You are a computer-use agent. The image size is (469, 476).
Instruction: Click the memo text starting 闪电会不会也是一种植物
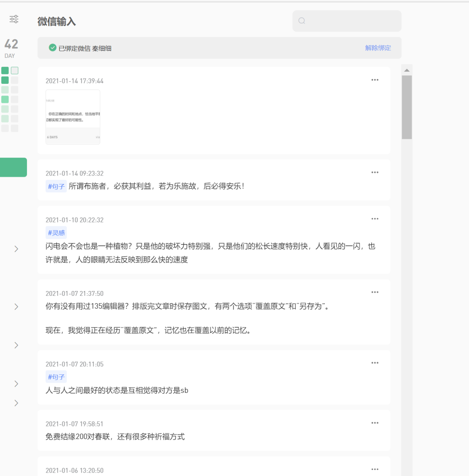click(210, 253)
